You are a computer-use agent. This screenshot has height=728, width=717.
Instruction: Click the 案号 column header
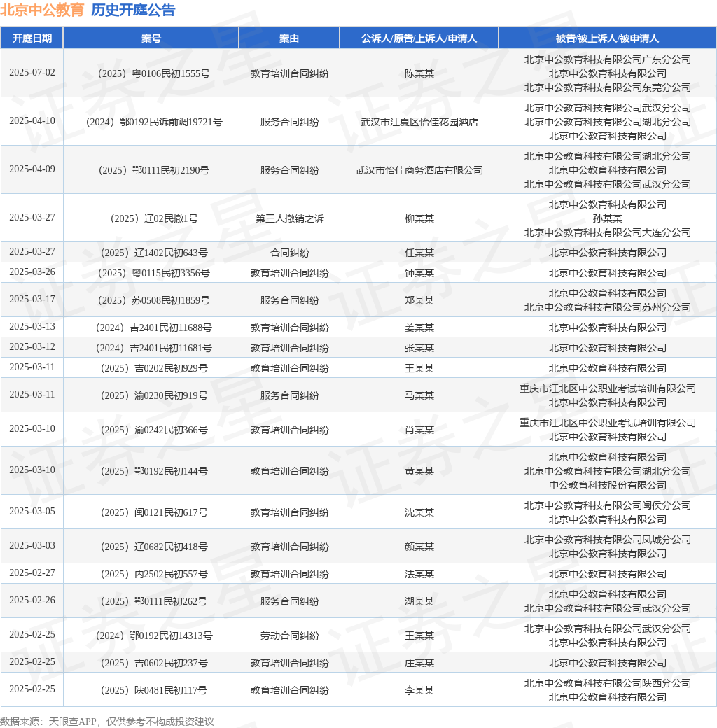151,38
